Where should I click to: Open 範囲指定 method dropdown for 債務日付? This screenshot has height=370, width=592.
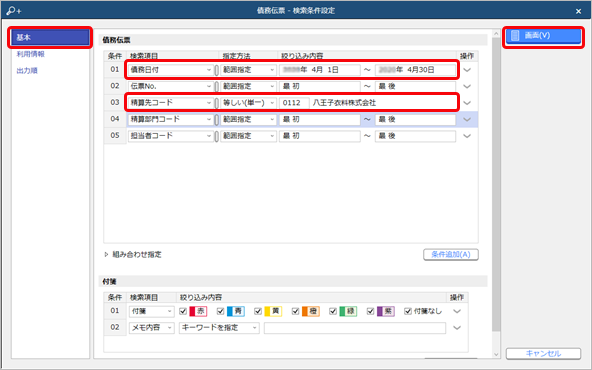[248, 70]
